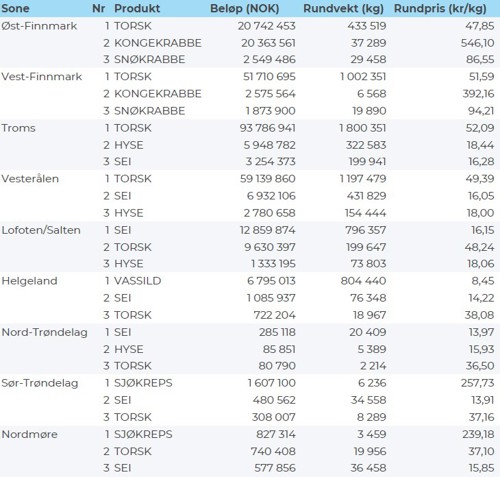The height and width of the screenshot is (477, 500).
Task: Select the Vesterålen zone cell
Action: point(30,179)
